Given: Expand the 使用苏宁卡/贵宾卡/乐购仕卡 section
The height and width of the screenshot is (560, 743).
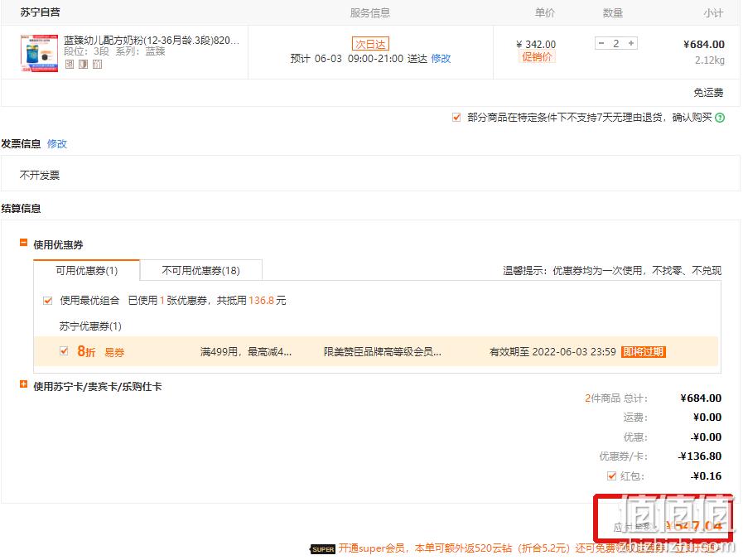Looking at the screenshot, I should [23, 384].
